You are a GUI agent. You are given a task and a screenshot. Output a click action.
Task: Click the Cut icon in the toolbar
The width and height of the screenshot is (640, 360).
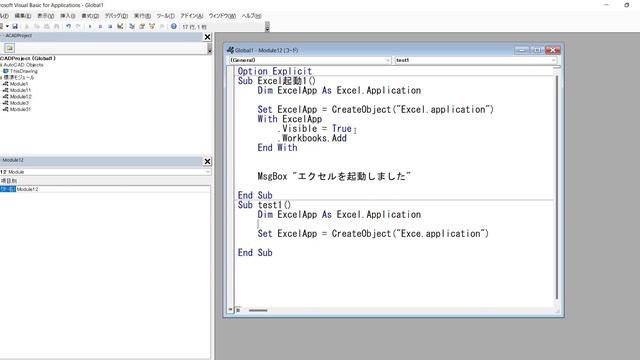pos(27,26)
